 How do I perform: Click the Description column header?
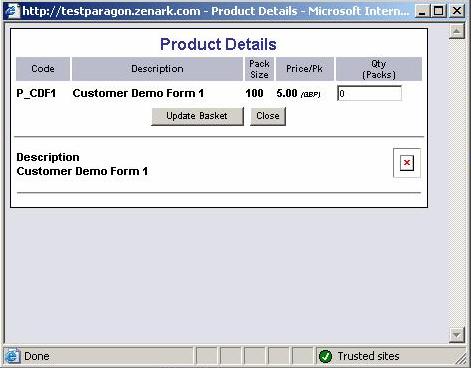(157, 69)
